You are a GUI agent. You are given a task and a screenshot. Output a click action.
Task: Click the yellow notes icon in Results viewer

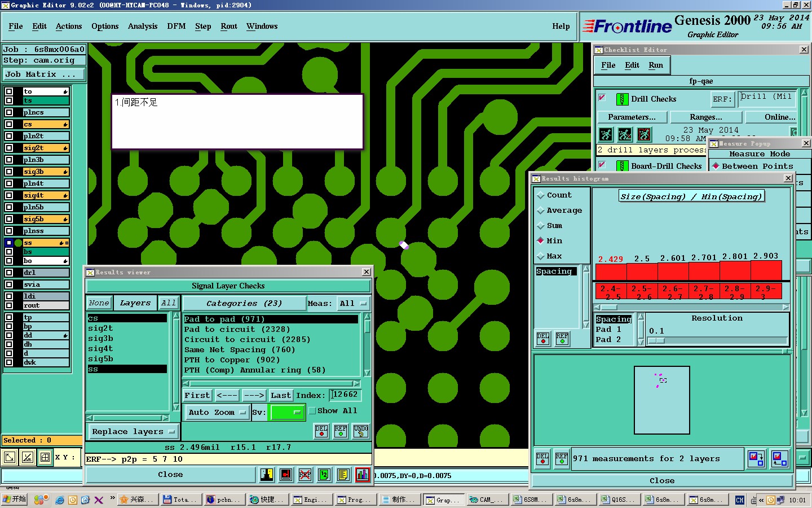point(343,475)
